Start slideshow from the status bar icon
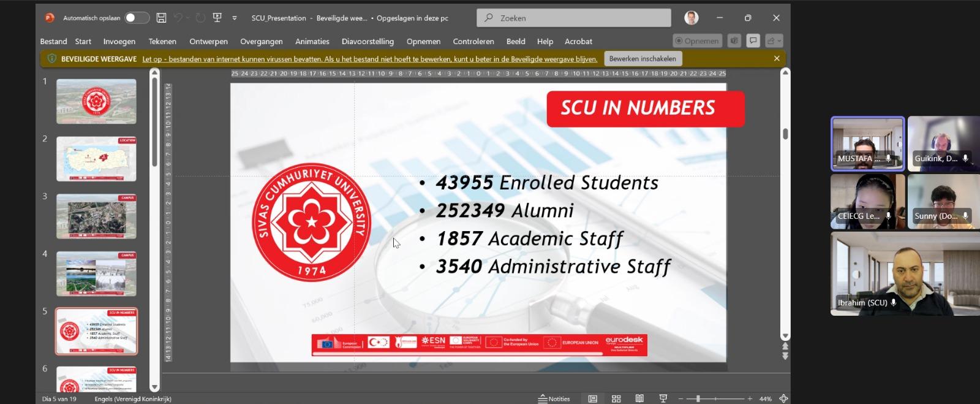 point(663,398)
